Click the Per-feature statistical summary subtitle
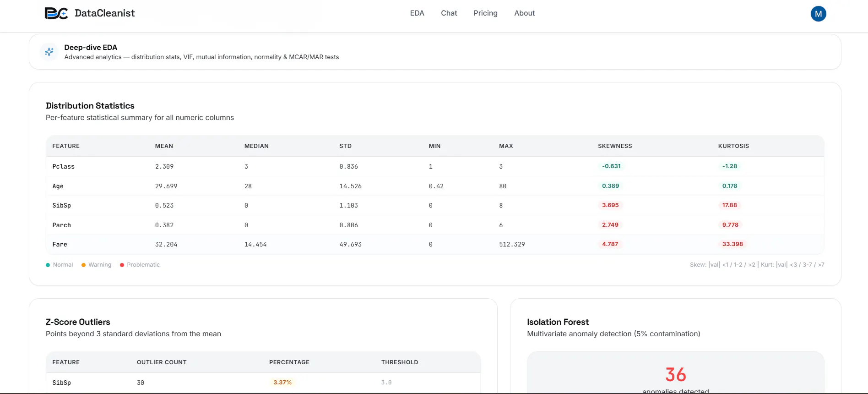 [140, 118]
